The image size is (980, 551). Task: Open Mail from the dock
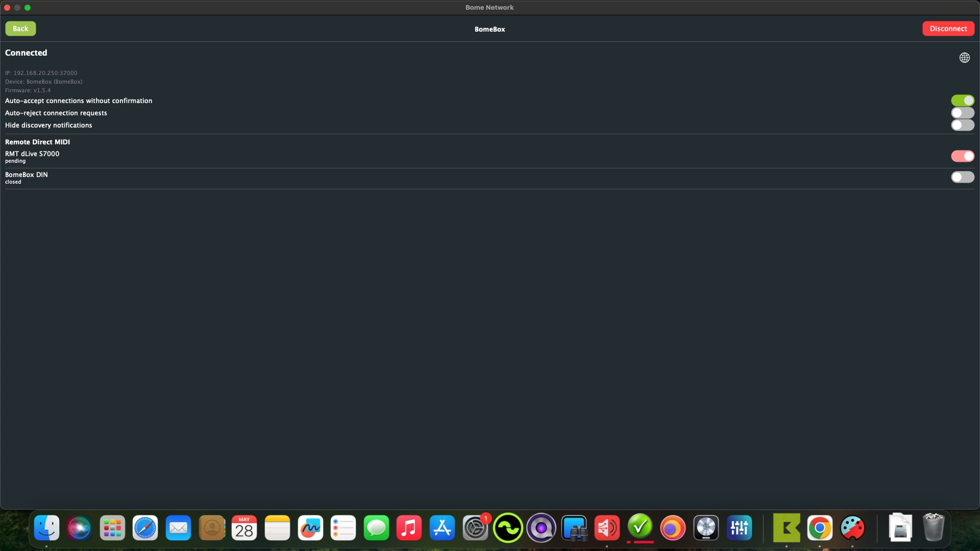[178, 528]
